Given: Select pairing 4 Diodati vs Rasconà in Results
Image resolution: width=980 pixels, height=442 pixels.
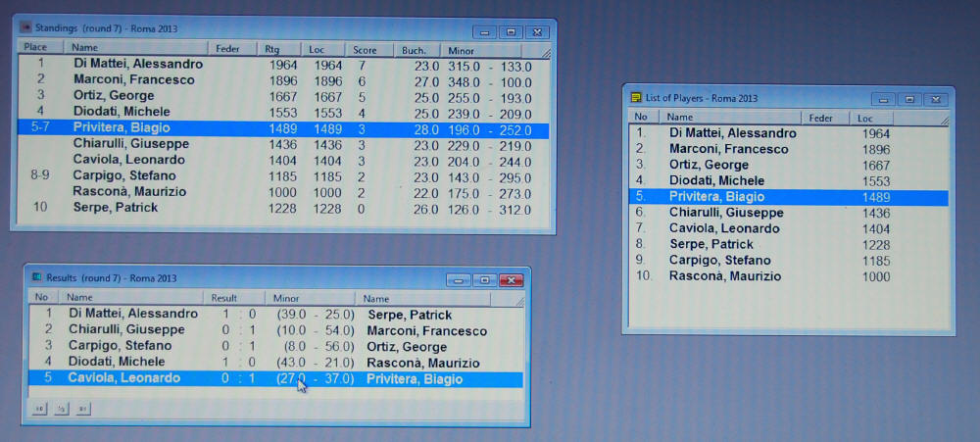Looking at the screenshot, I should (275, 363).
